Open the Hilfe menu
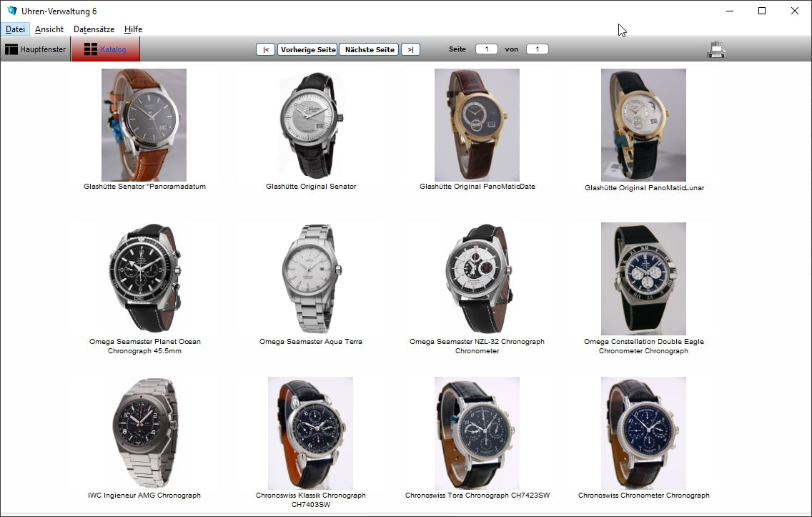The image size is (812, 517). (133, 29)
